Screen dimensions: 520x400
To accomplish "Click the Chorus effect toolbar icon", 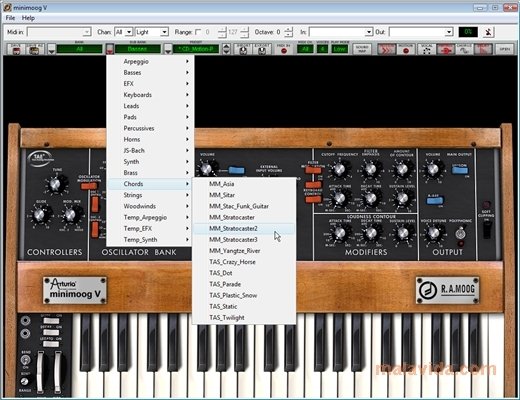I will [464, 49].
